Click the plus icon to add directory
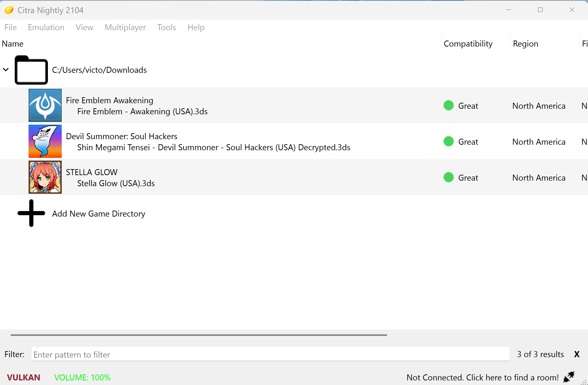The width and height of the screenshot is (588, 385). [31, 213]
